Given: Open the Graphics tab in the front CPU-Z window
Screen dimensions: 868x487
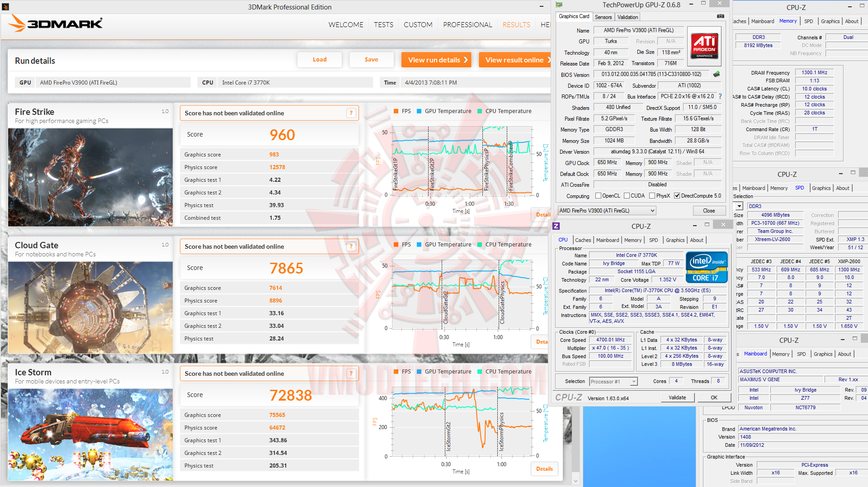Looking at the screenshot, I should coord(675,240).
